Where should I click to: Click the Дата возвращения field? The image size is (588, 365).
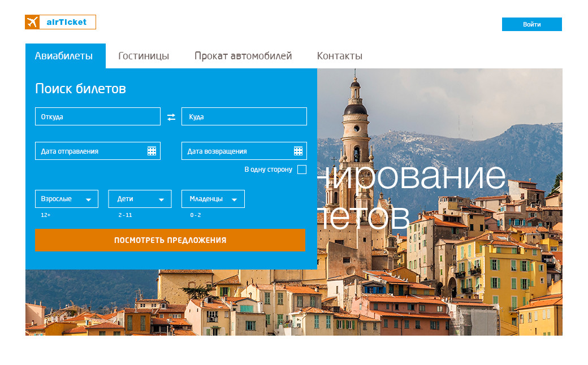pyautogui.click(x=244, y=151)
